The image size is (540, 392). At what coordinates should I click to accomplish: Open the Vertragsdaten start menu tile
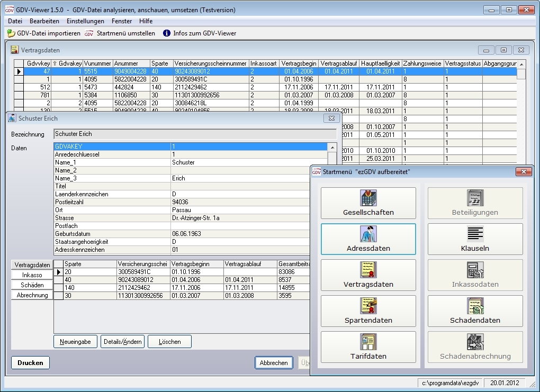coord(368,275)
